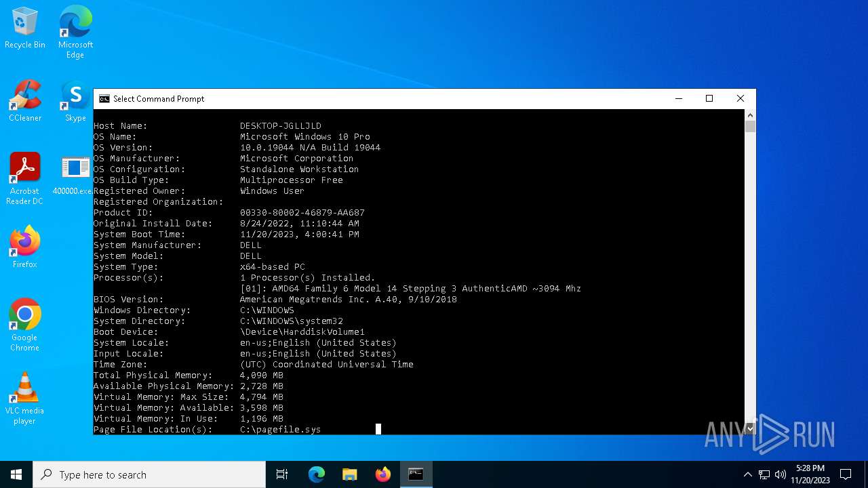
Task: Open Skype desktop shortcut
Action: 75,102
